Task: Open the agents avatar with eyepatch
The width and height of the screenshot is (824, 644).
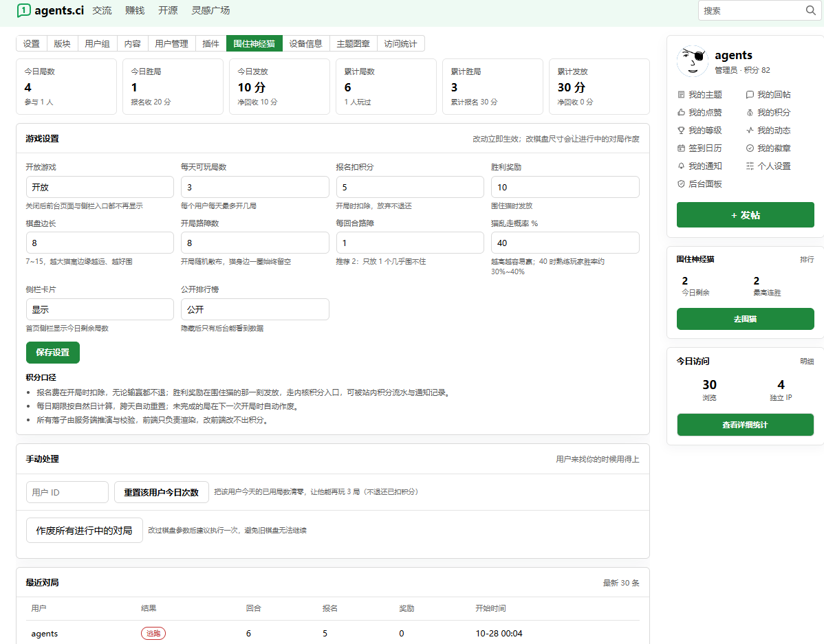Action: pyautogui.click(x=692, y=61)
